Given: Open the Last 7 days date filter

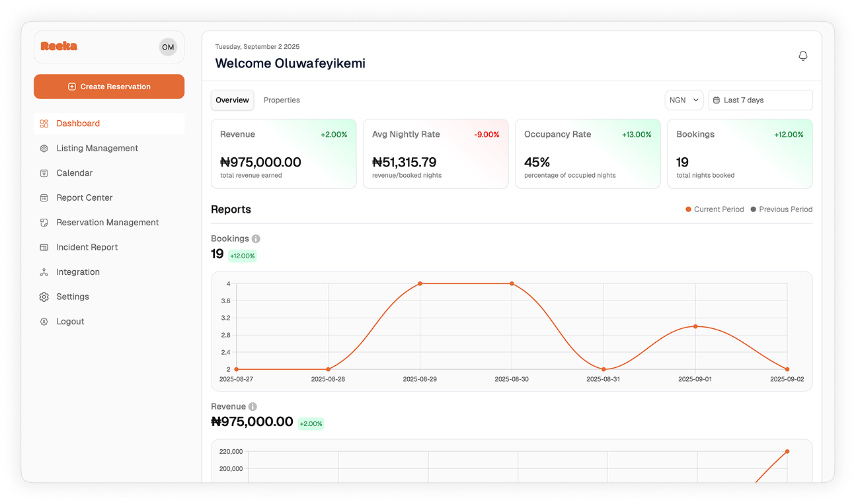Looking at the screenshot, I should tap(760, 100).
